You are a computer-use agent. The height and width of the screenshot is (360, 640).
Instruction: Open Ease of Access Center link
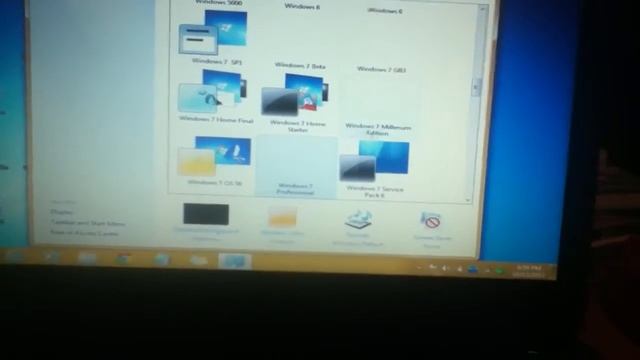tap(84, 233)
